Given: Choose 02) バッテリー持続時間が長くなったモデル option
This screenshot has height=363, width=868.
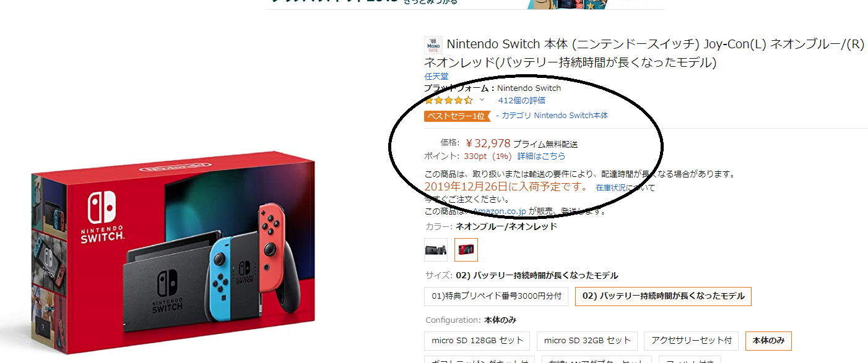Looking at the screenshot, I should click(663, 296).
